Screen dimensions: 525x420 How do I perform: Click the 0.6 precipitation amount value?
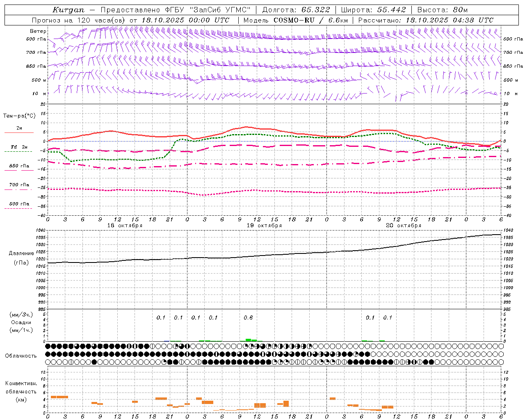click(x=248, y=318)
